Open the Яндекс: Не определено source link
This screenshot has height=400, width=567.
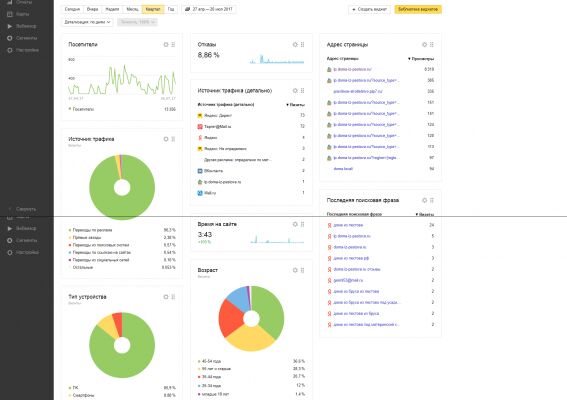225,149
